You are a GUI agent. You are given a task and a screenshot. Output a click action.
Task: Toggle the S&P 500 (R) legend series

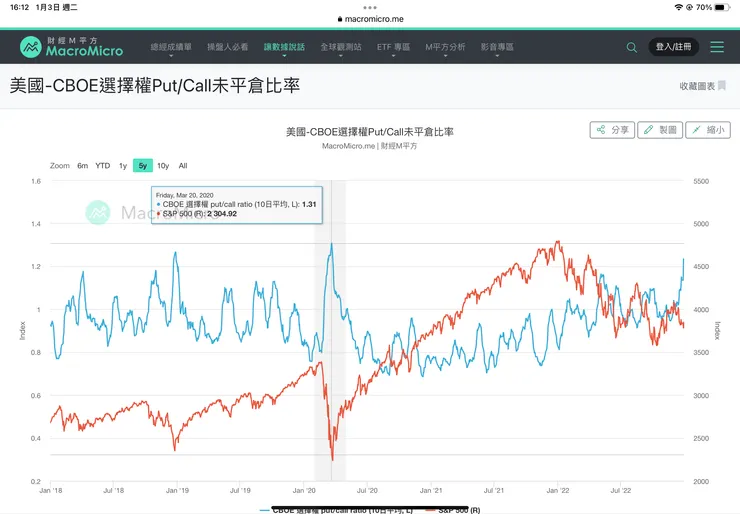point(453,510)
